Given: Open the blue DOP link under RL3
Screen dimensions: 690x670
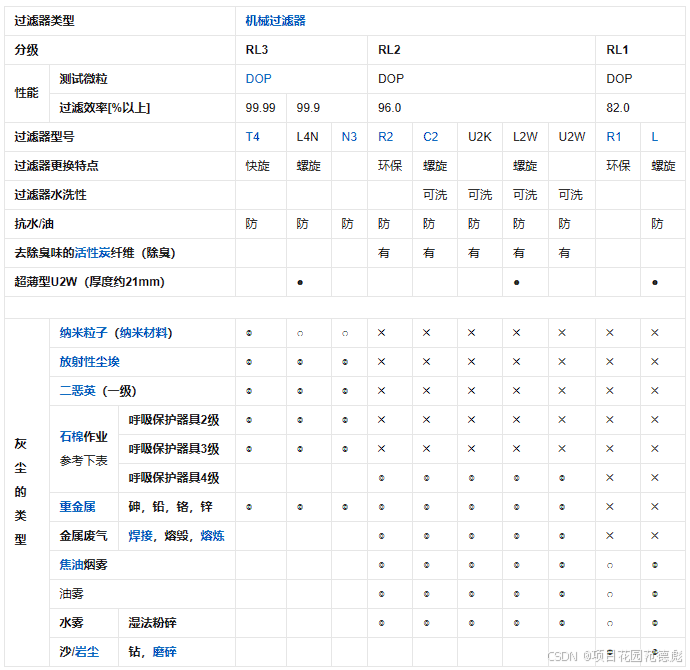Looking at the screenshot, I should (258, 79).
